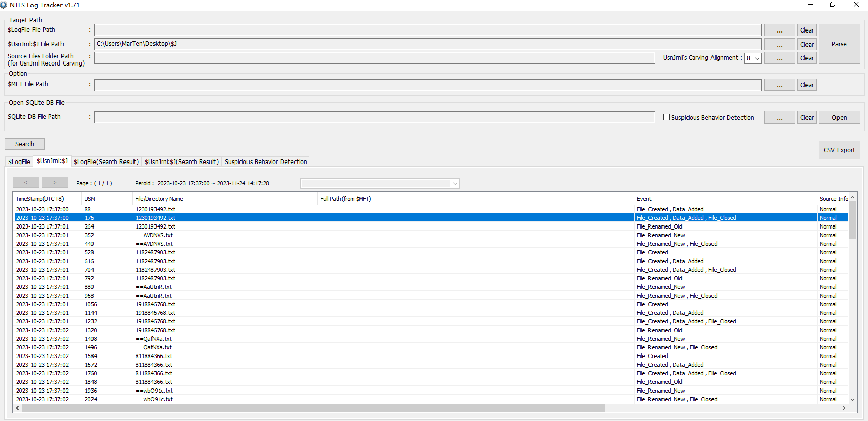Open $LogFile(Search Result) tab
The image size is (868, 421).
[x=106, y=162]
